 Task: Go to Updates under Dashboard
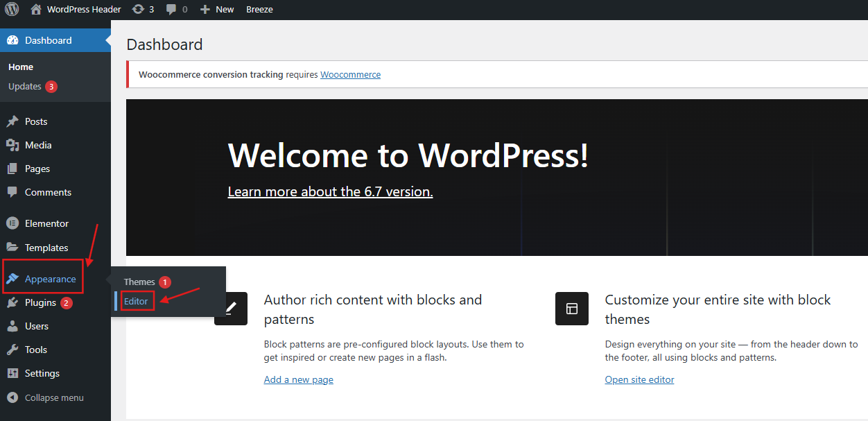pyautogui.click(x=25, y=87)
